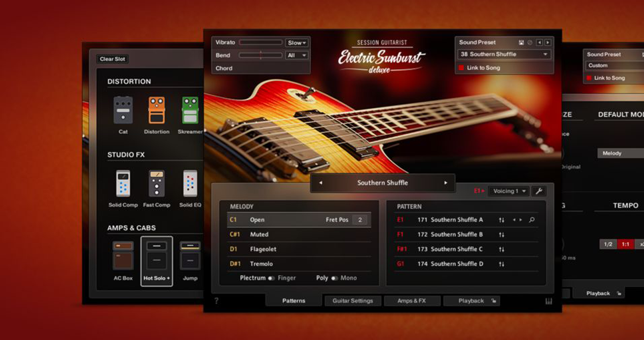Switch the Plectrum/Finger toggle

(x=271, y=278)
